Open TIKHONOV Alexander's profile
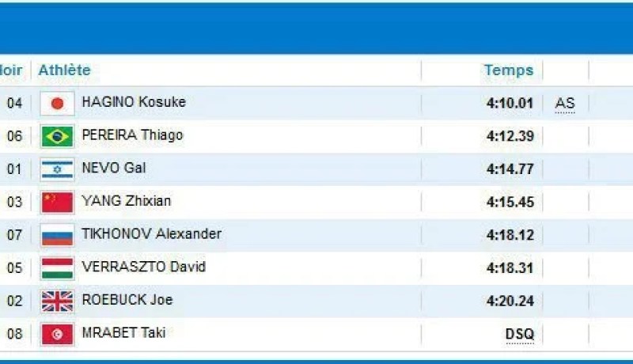This screenshot has height=364, width=633. (151, 234)
